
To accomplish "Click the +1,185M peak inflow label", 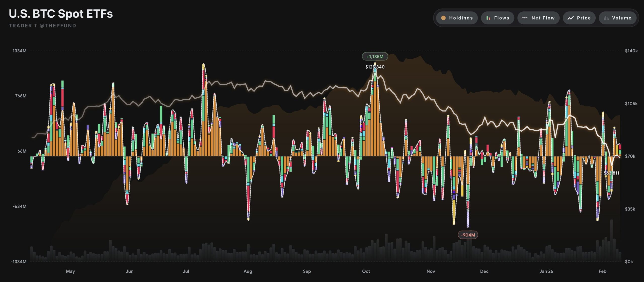I will pyautogui.click(x=375, y=57).
